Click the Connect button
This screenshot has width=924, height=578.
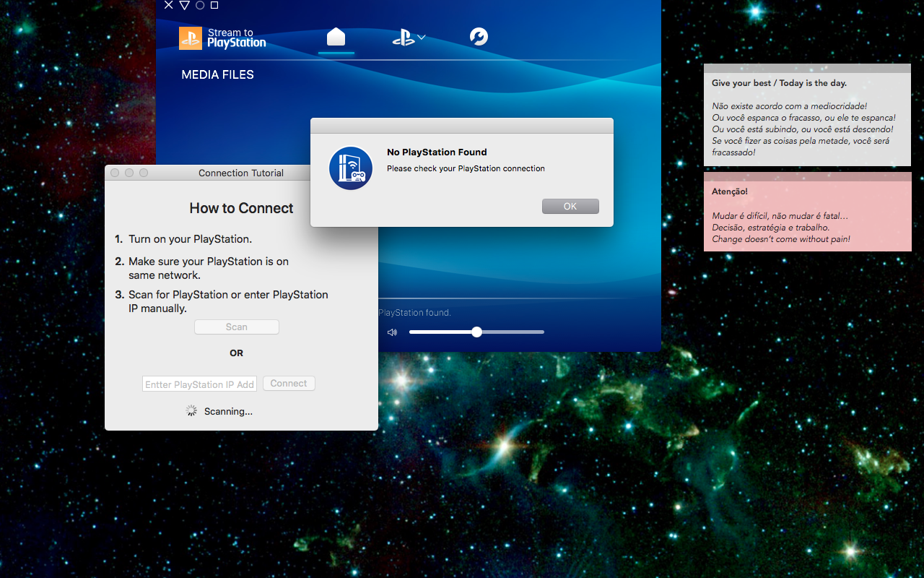pyautogui.click(x=289, y=384)
